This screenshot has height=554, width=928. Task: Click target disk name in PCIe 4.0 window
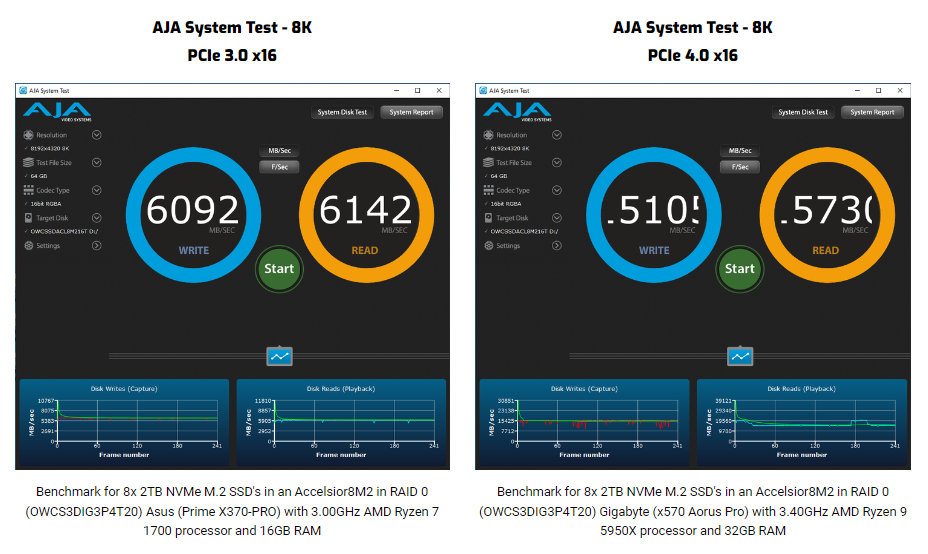(x=524, y=231)
